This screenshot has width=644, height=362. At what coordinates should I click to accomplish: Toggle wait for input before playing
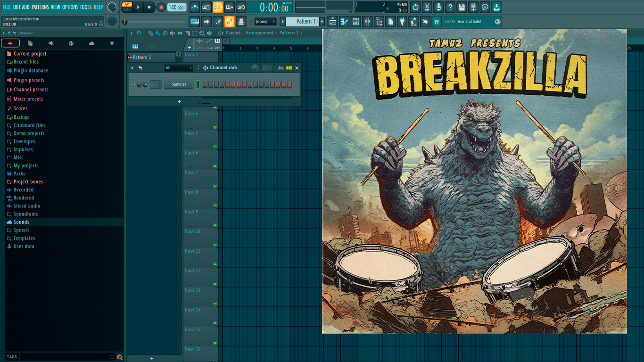point(206,7)
